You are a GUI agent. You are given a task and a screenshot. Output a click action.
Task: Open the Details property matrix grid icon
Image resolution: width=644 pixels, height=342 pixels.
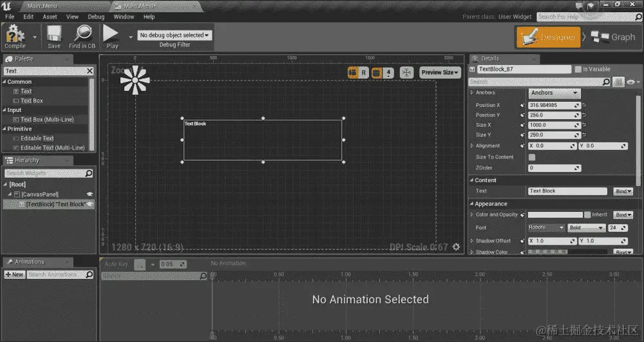click(x=618, y=82)
